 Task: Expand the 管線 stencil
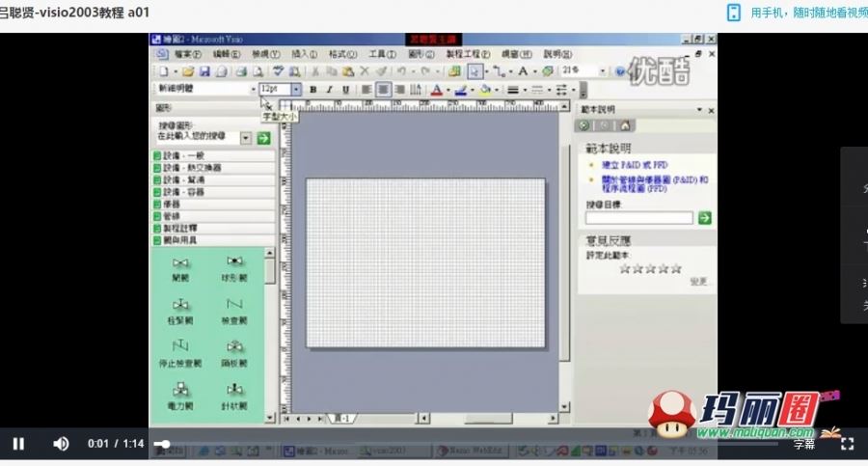[x=214, y=216]
